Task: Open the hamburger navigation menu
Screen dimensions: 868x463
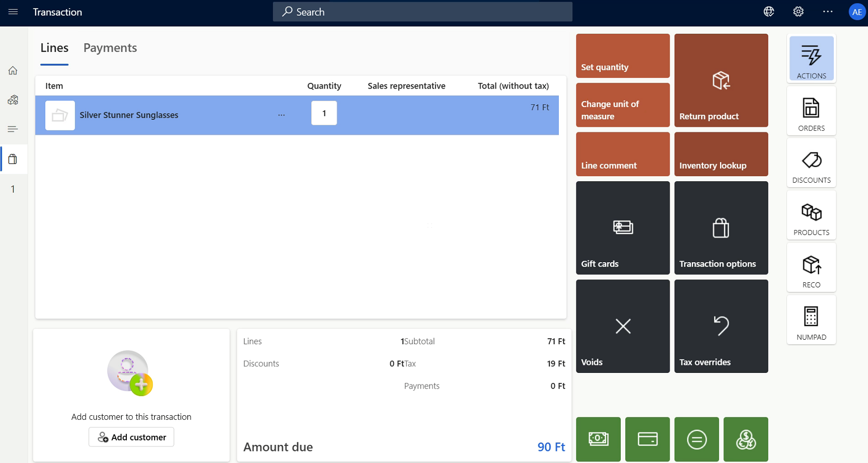Action: 13,12
